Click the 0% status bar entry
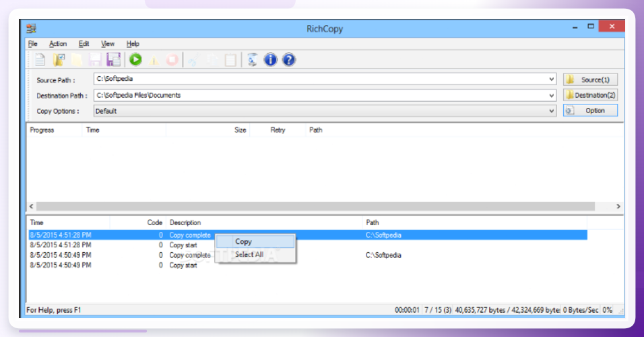644x337 pixels. tap(607, 310)
